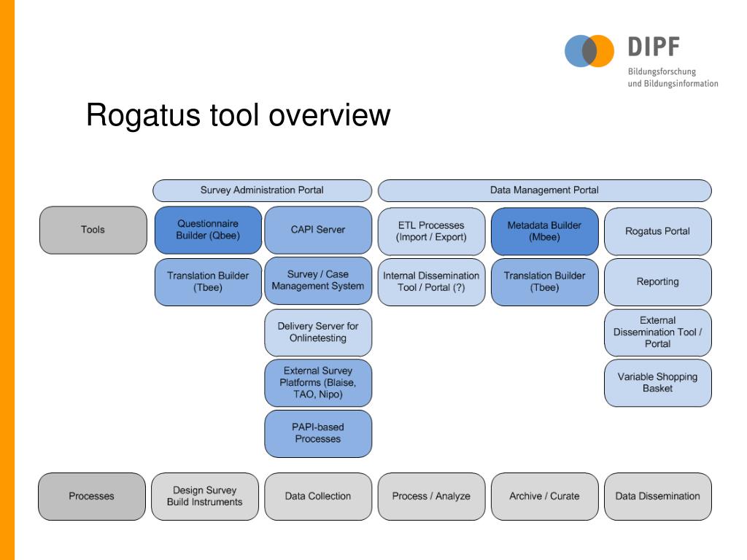Click the PAPI-based Processes box
The image size is (747, 560).
318,433
